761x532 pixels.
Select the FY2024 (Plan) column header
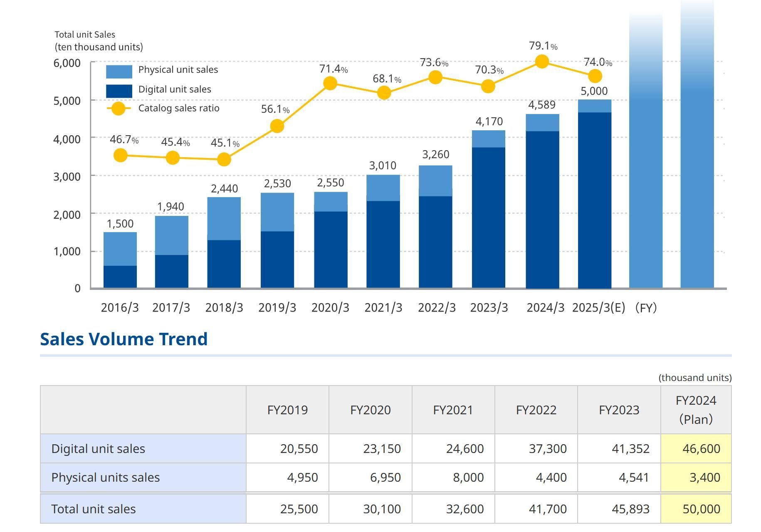[x=696, y=410]
